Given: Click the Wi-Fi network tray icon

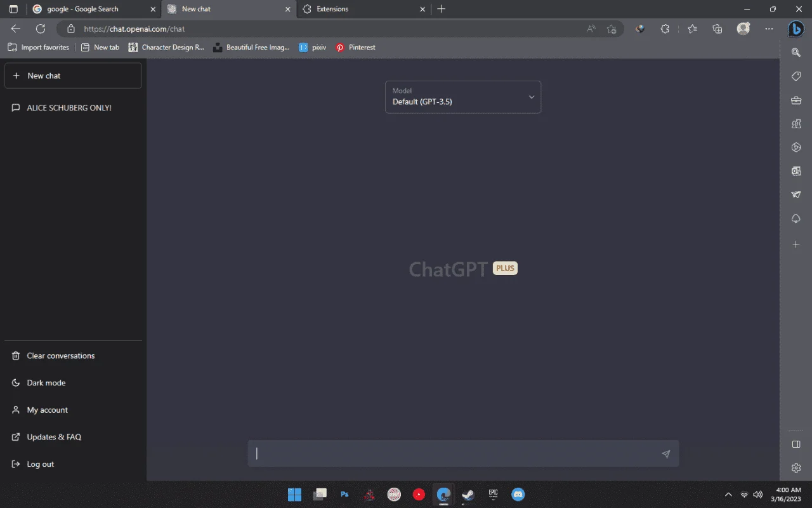Looking at the screenshot, I should pos(744,495).
